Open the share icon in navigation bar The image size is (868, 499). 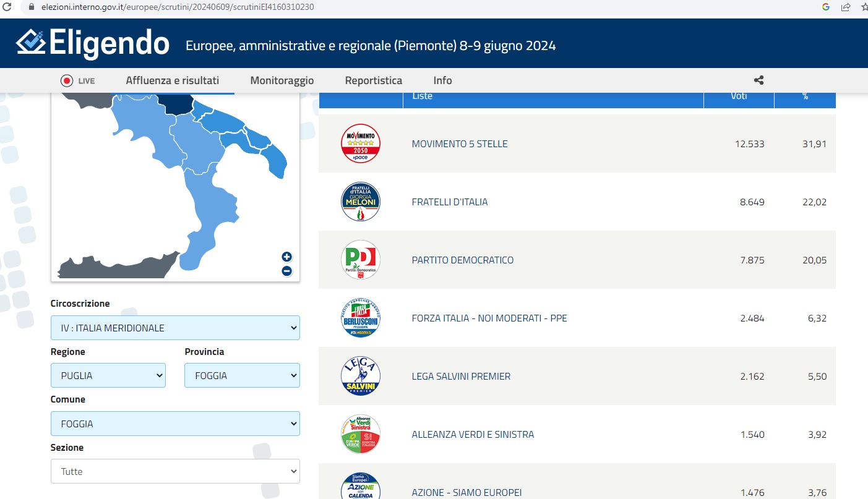758,80
